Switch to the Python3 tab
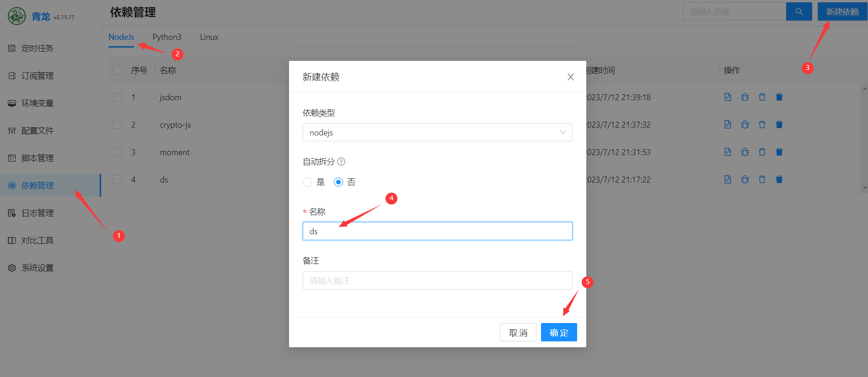 coord(167,37)
